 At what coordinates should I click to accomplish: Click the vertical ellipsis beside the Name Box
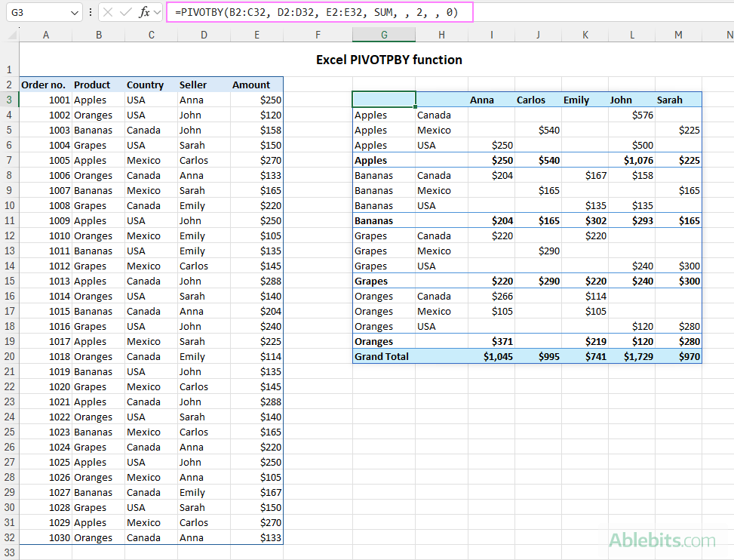click(91, 13)
